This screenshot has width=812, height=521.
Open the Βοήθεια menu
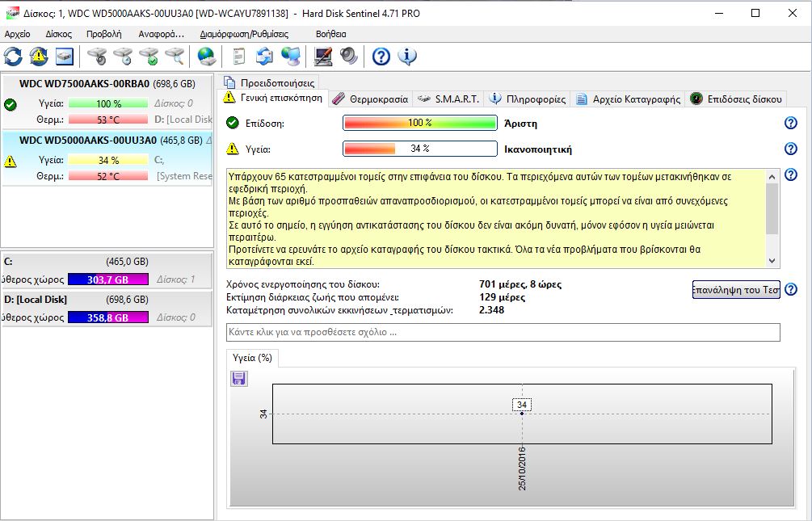tap(331, 34)
